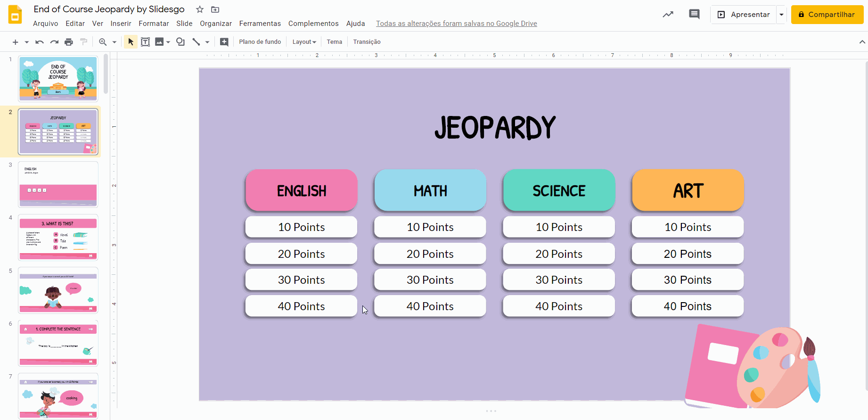Expand the insert image dropdown arrow
The width and height of the screenshot is (868, 420).
168,42
